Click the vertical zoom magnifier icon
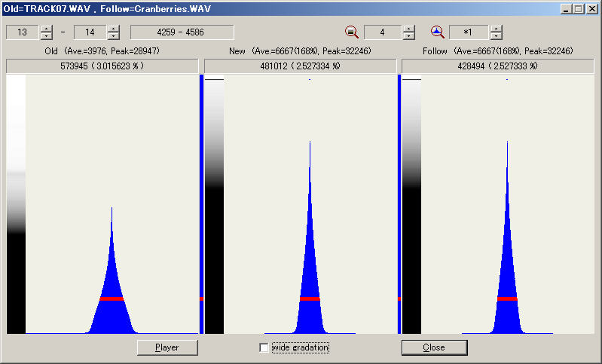This screenshot has width=602, height=364. click(x=351, y=32)
